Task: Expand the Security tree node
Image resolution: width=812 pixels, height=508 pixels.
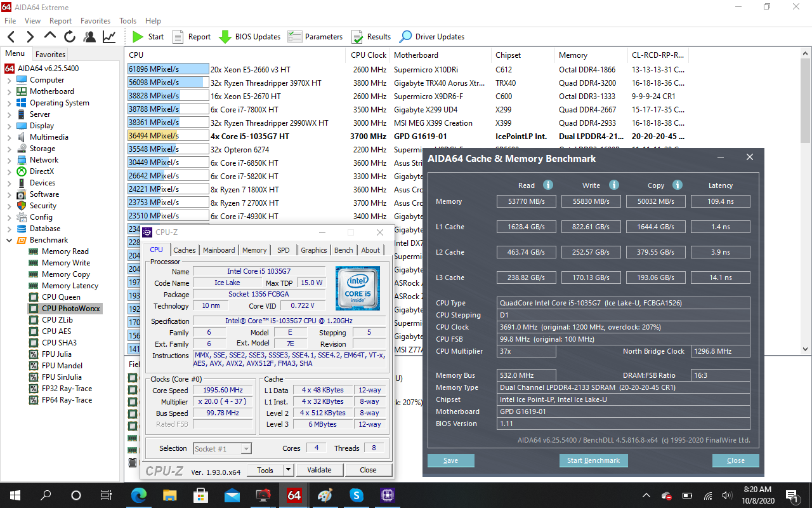Action: [x=9, y=206]
